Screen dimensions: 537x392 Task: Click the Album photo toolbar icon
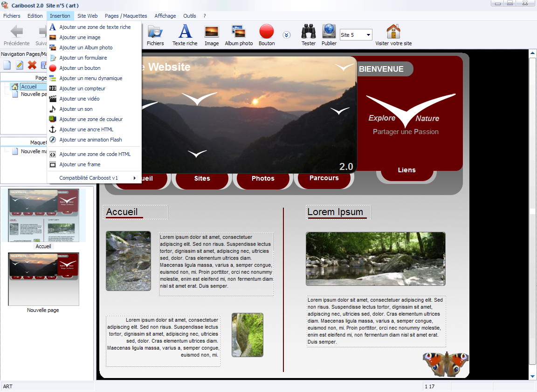point(239,32)
